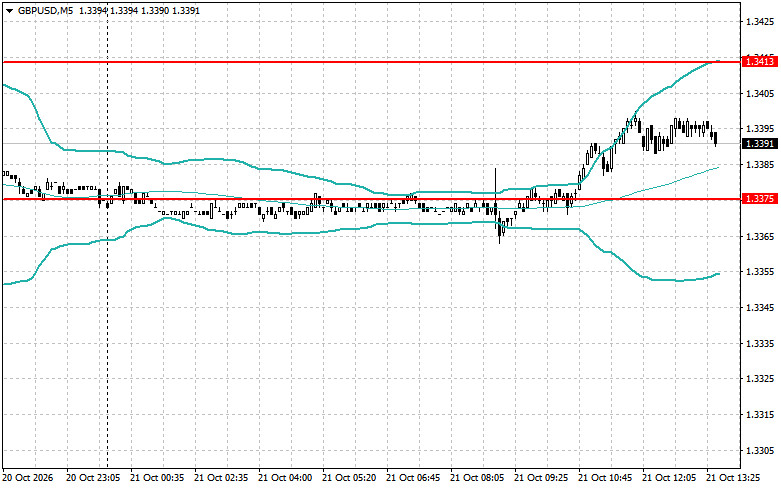Image resolution: width=781 pixels, height=489 pixels.
Task: Click the 21 Oct 02:35 time label
Action: tap(221, 478)
